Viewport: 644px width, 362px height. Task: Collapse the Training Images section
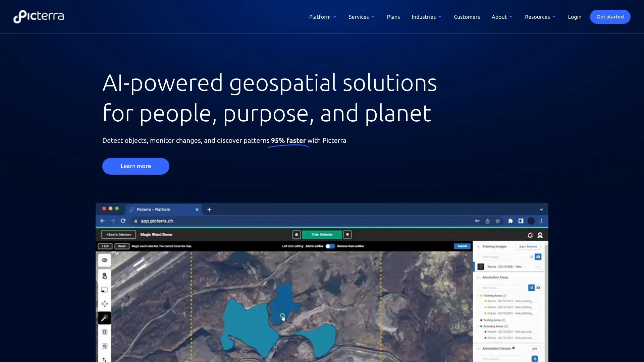click(478, 247)
